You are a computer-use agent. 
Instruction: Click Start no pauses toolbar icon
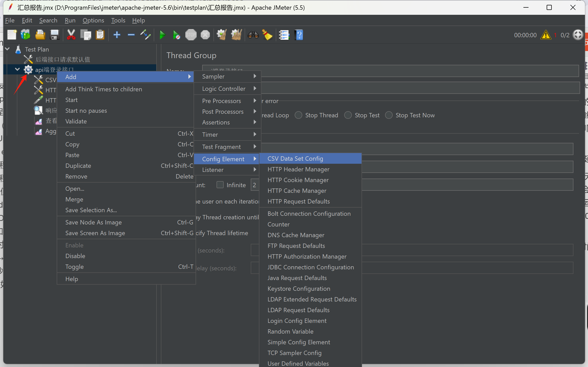tap(176, 35)
